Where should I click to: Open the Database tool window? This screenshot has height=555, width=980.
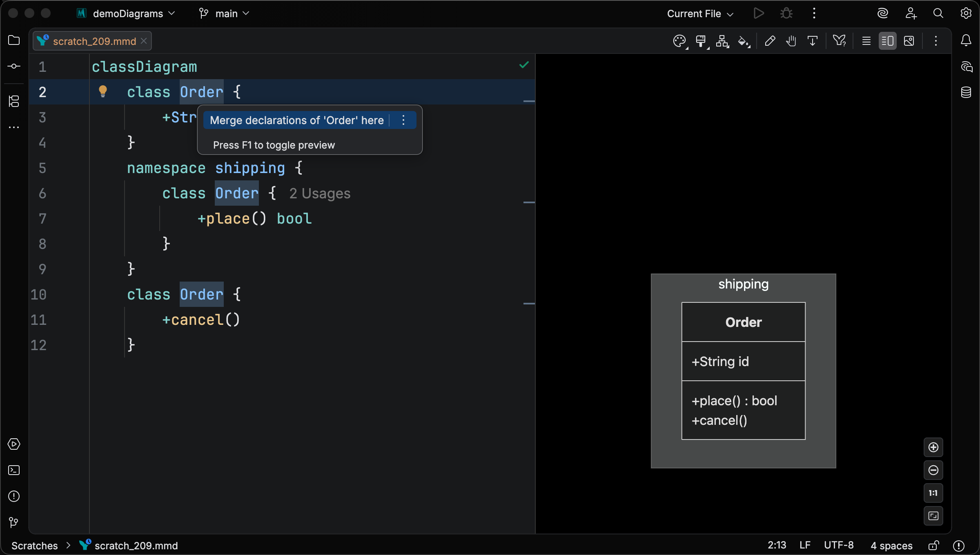[x=966, y=92]
